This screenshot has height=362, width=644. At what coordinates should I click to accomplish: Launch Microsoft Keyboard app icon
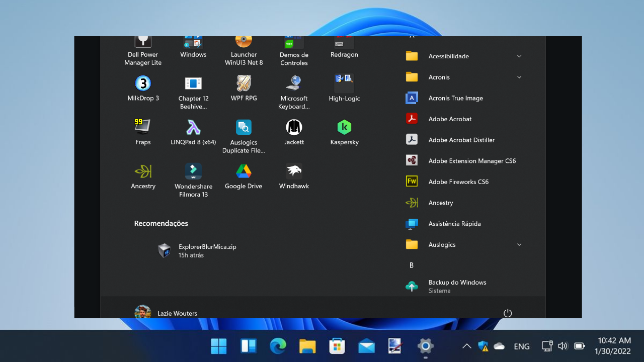pos(294,93)
